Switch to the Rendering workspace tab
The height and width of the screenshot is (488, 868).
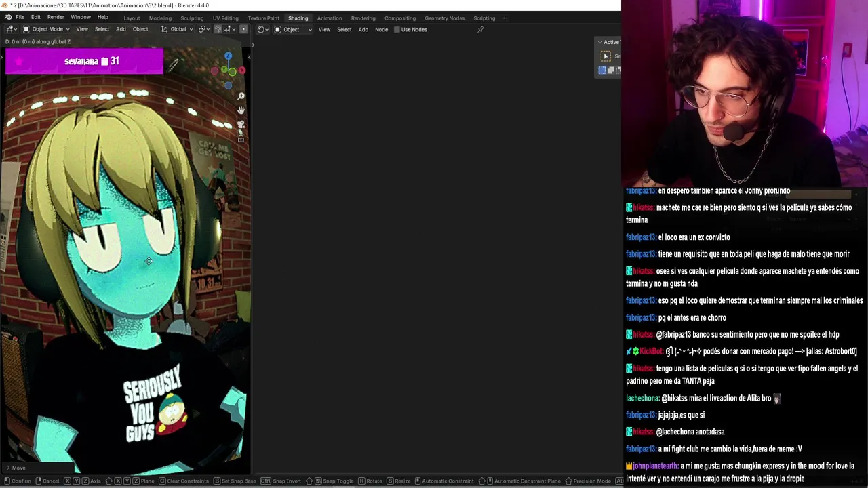tap(363, 18)
